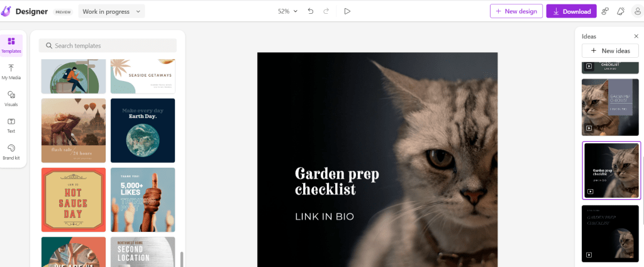Click the magnifier icon in search box
The height and width of the screenshot is (267, 644).
[x=49, y=45]
